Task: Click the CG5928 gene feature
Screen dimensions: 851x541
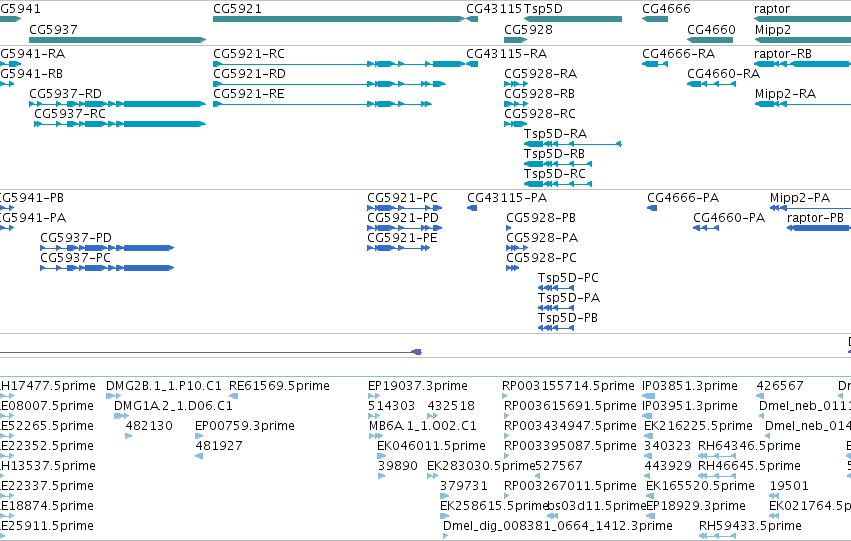Action: (x=516, y=40)
